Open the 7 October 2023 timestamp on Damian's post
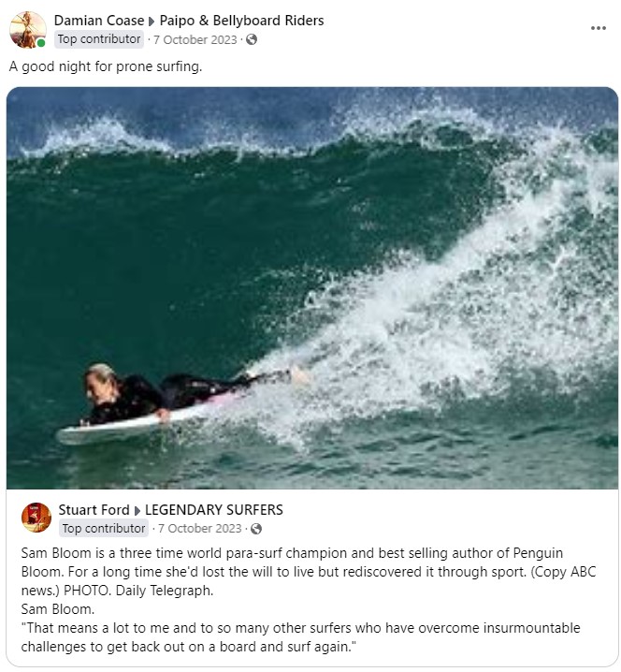This screenshot has width=621, height=672. pyautogui.click(x=195, y=40)
